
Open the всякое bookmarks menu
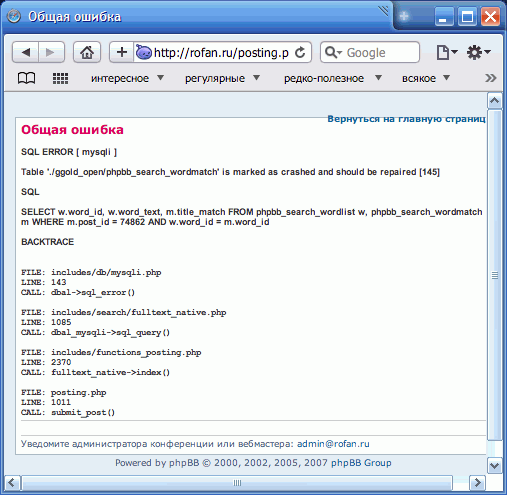[x=426, y=78]
